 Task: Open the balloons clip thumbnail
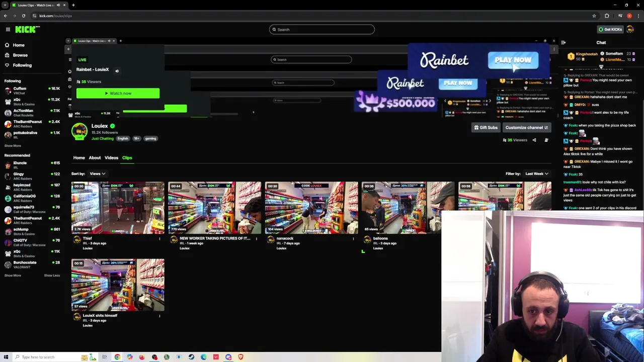pos(408,208)
